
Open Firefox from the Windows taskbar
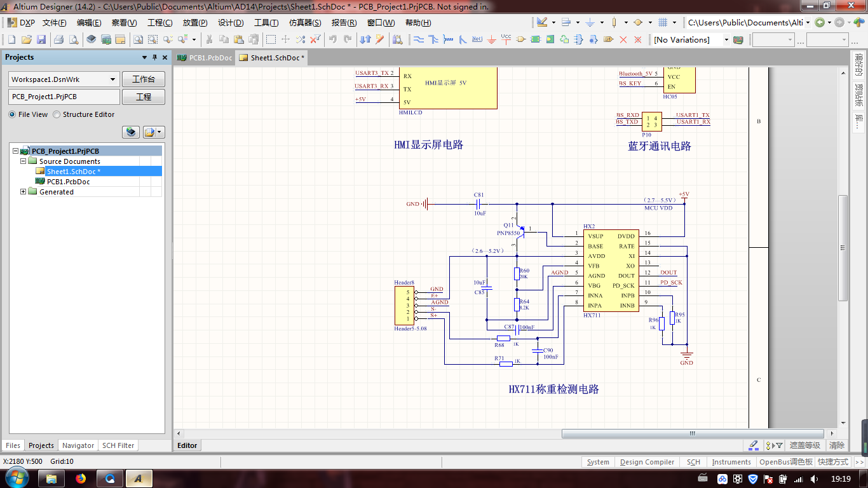[81, 478]
